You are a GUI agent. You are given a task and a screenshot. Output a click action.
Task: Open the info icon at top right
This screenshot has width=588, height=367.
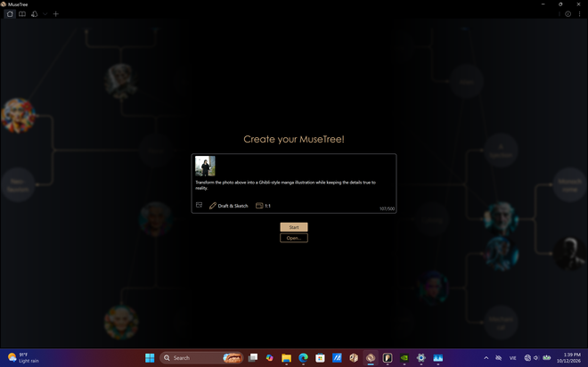pyautogui.click(x=568, y=14)
